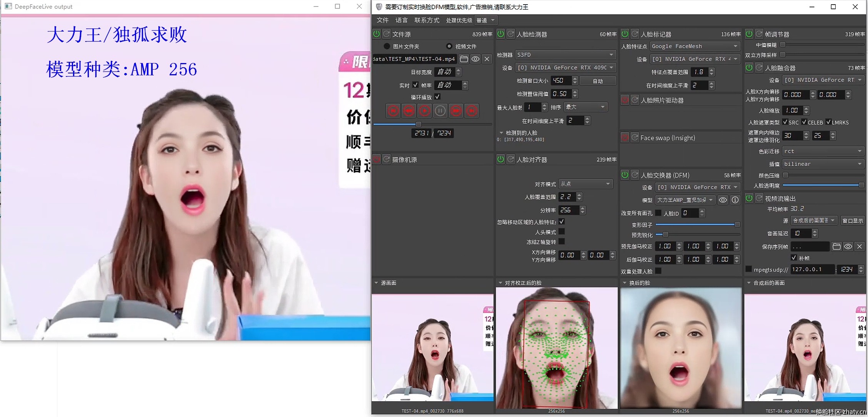
Task: Click the pause button in playback controls
Action: coord(440,111)
